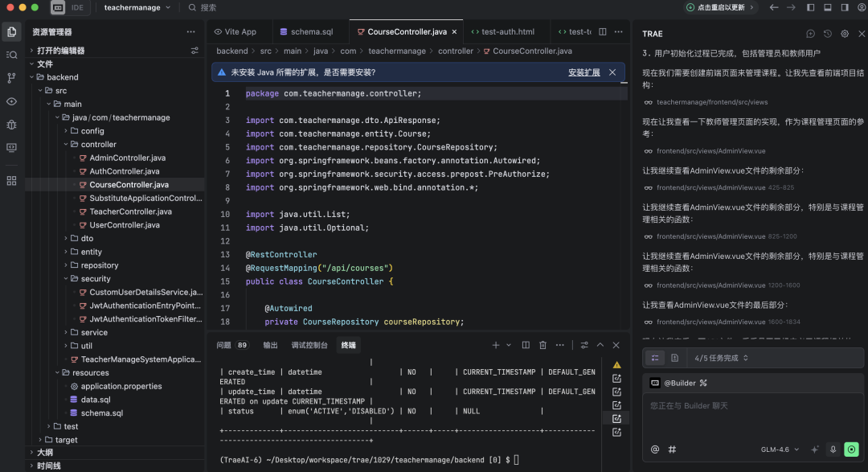Insert @ mention in Builder chat
The width and height of the screenshot is (868, 472).
(655, 449)
